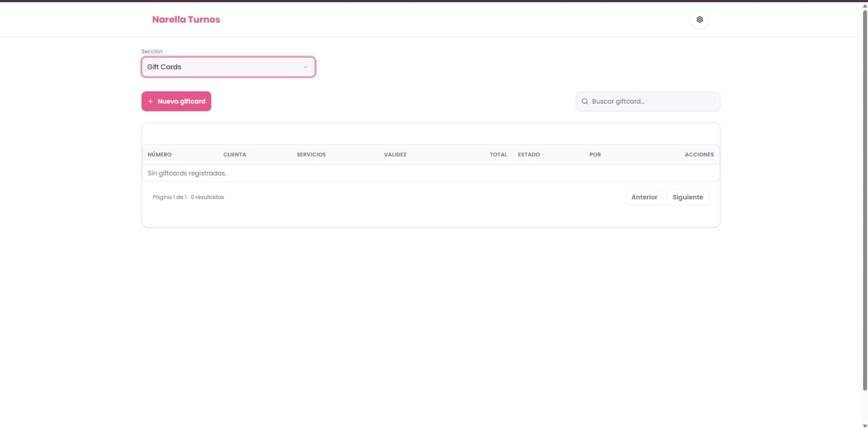This screenshot has height=429, width=868.
Task: Click the scrollbar up arrow
Action: 865,6
